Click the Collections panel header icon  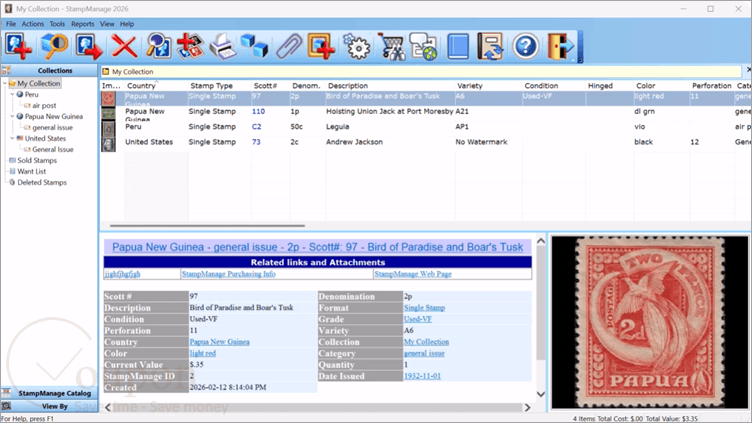click(x=6, y=70)
